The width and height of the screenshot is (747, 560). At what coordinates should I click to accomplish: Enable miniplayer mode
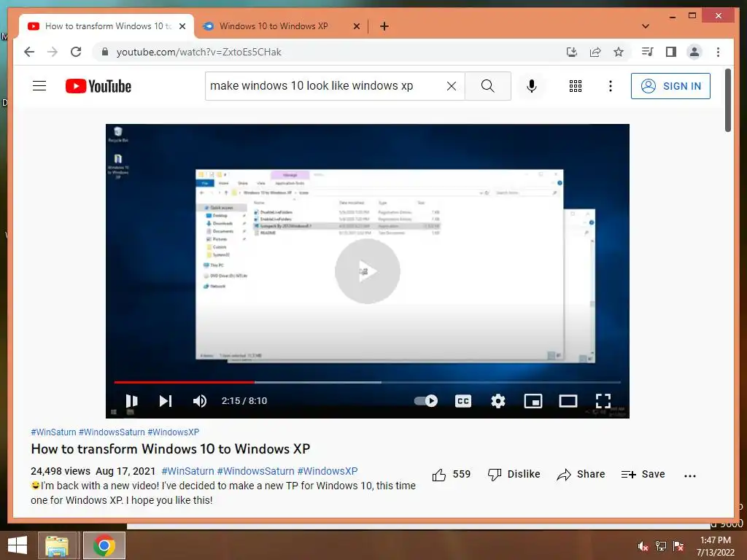point(533,401)
